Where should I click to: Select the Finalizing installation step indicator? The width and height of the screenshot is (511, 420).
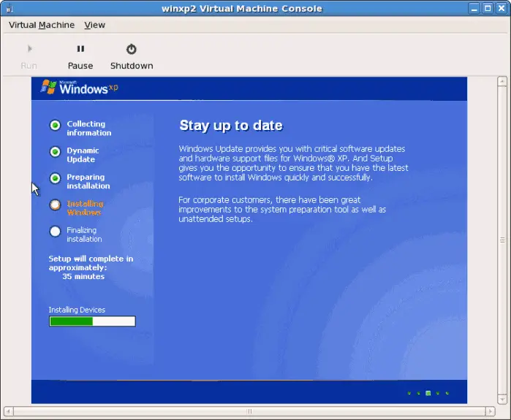55,232
